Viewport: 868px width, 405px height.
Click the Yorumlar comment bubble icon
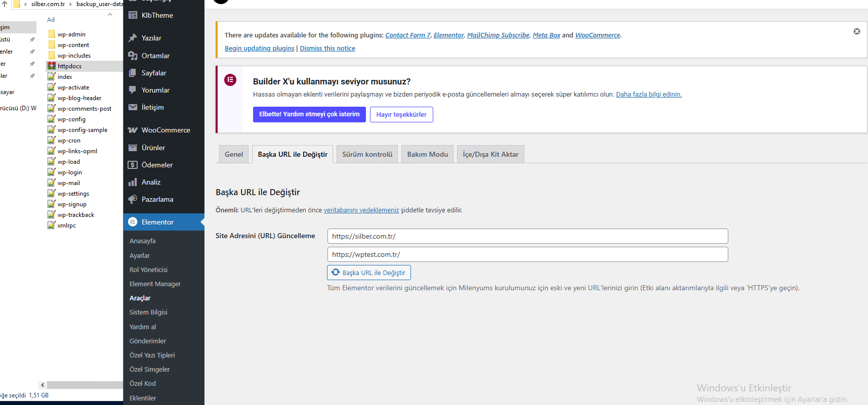[x=133, y=90]
